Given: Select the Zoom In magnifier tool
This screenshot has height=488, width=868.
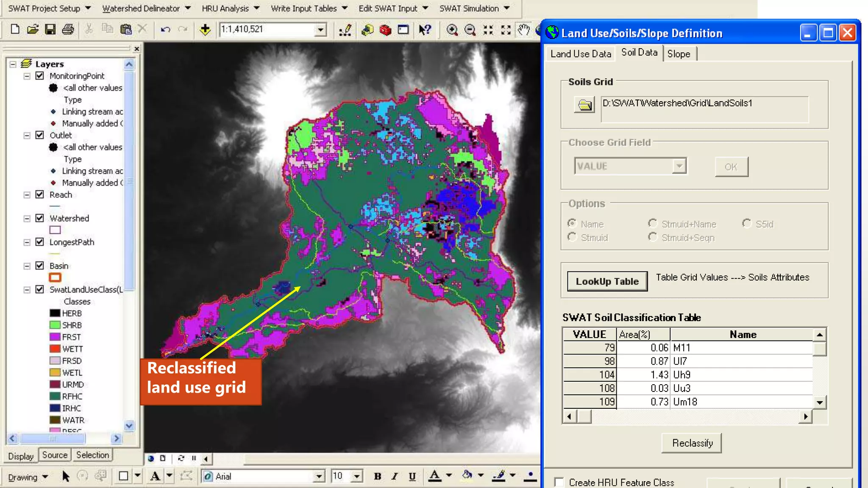Looking at the screenshot, I should pyautogui.click(x=452, y=30).
